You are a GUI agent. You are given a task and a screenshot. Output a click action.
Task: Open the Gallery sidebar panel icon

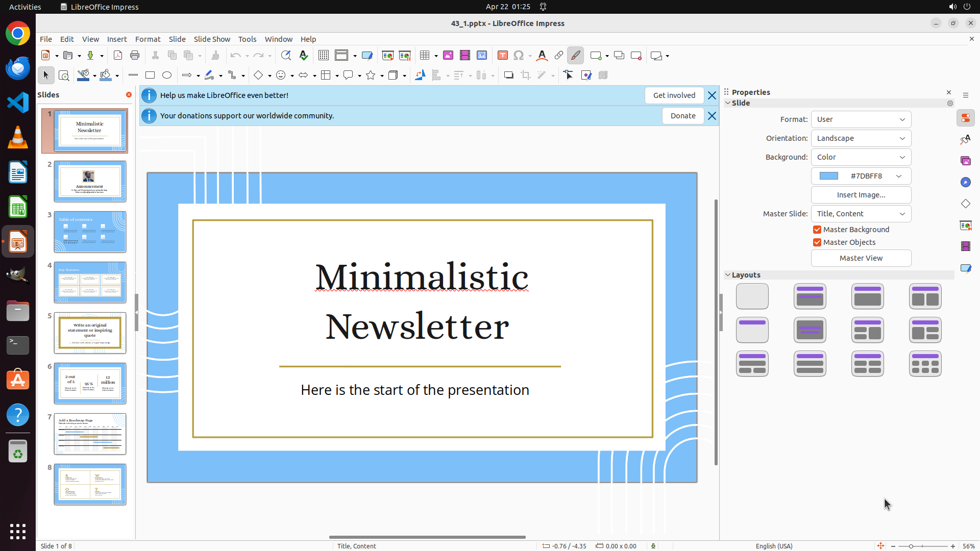click(966, 161)
